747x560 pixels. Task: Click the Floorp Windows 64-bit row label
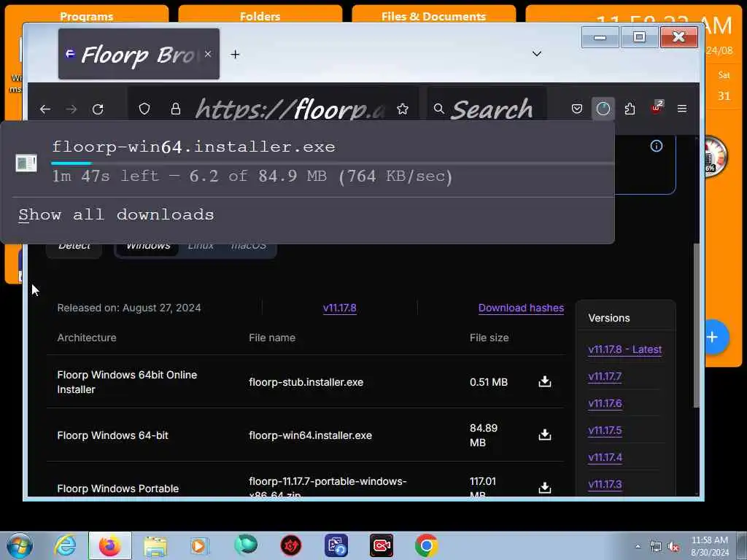click(112, 435)
